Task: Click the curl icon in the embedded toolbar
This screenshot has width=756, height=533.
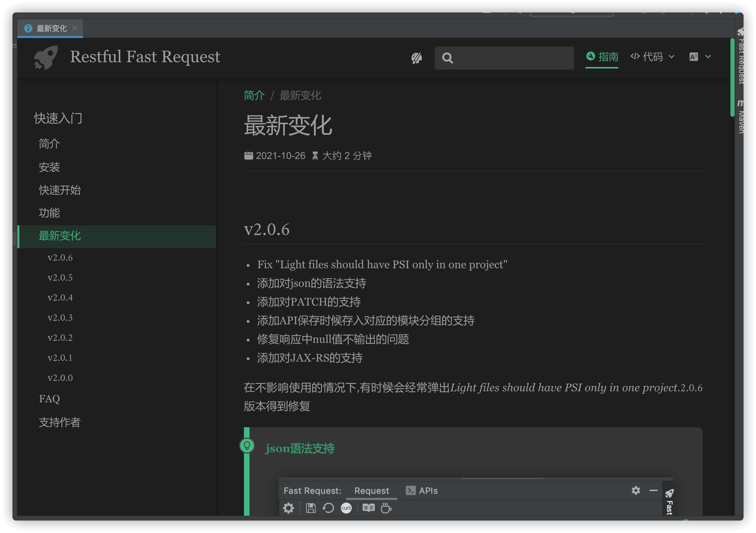Action: (346, 508)
